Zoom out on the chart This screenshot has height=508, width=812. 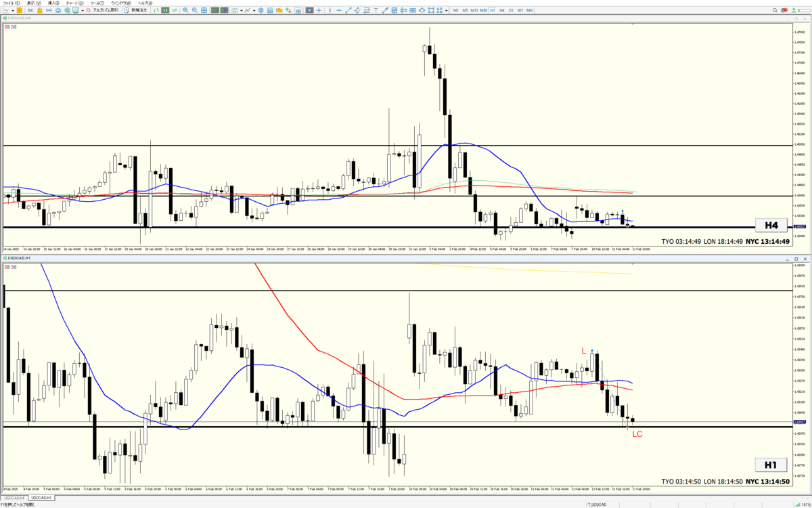click(195, 10)
